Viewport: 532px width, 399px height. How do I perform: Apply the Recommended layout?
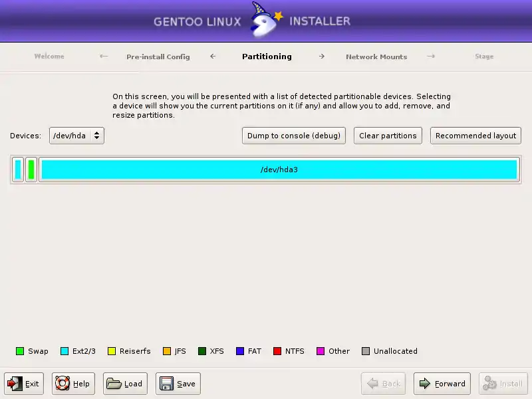pos(475,136)
